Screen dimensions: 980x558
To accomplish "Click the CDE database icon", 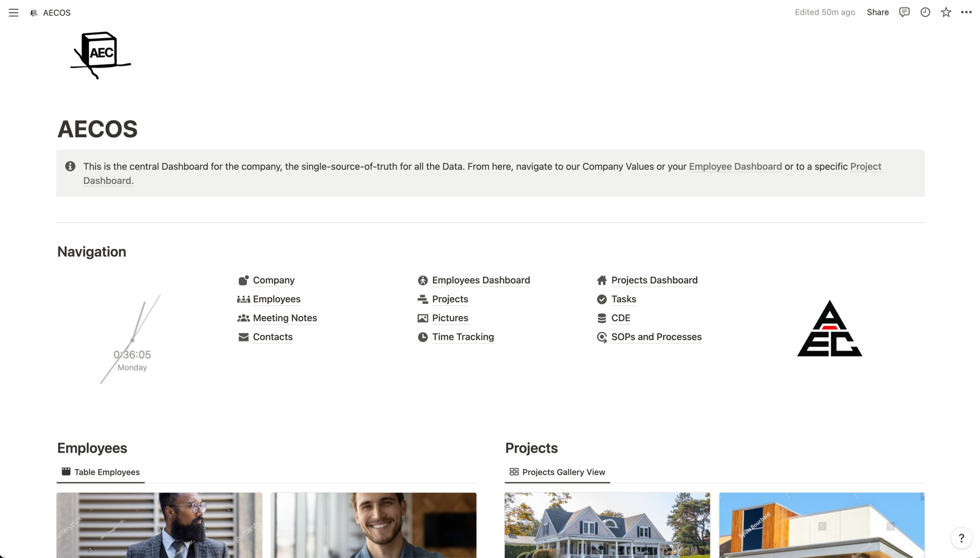I will tap(602, 318).
